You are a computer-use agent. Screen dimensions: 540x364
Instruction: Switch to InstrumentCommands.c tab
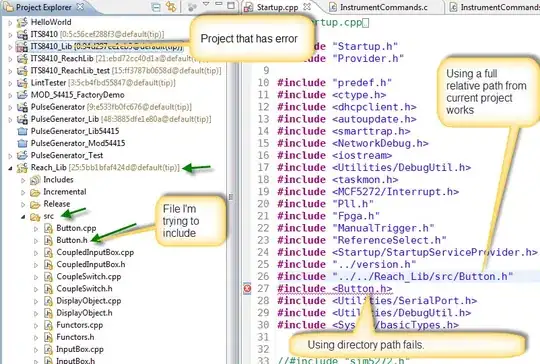point(384,7)
